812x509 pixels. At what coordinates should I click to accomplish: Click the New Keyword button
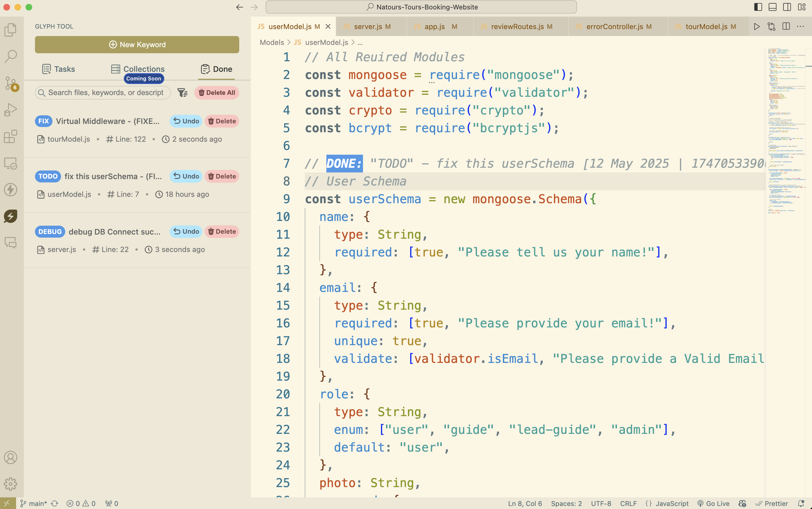pyautogui.click(x=137, y=44)
